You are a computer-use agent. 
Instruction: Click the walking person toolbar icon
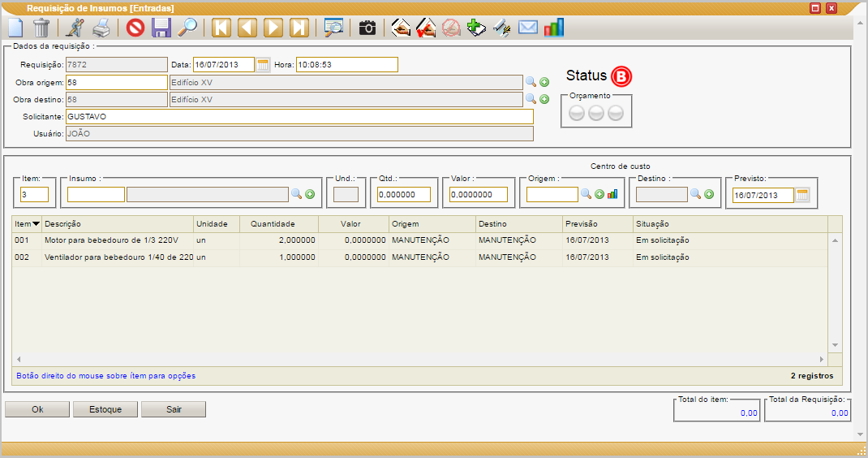[75, 27]
